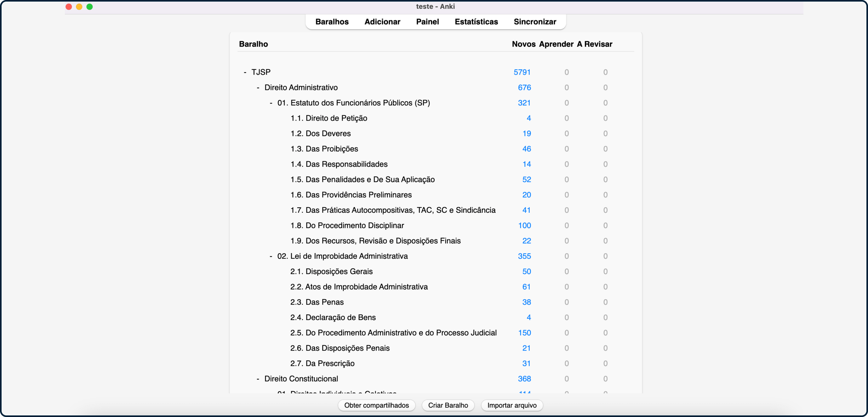Click TJSP new count 5791
Viewport: 868px width, 417px height.
point(522,72)
